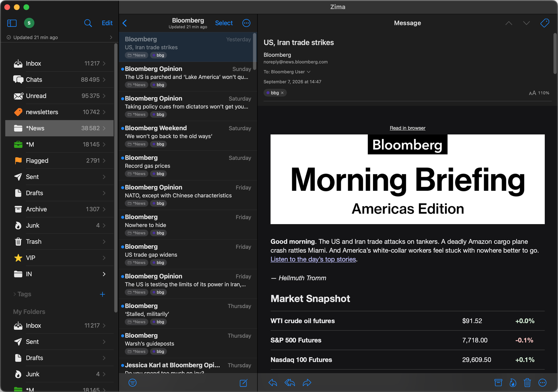Viewport: 558px width, 392px height.
Task: Open the top Drafts mailbox
Action: (60, 193)
